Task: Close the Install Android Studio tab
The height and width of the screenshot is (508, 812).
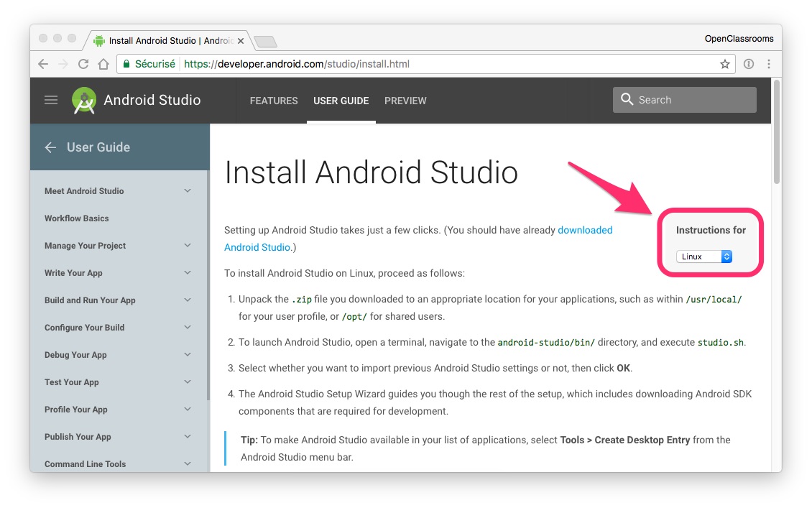Action: [x=240, y=41]
